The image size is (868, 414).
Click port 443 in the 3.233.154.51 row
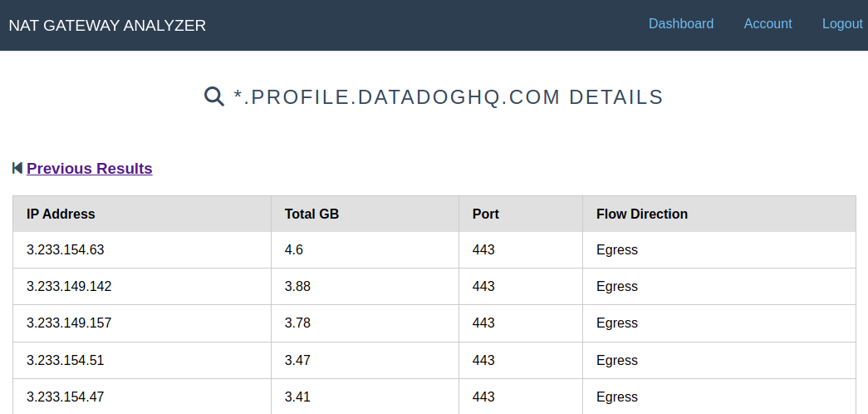coord(483,360)
